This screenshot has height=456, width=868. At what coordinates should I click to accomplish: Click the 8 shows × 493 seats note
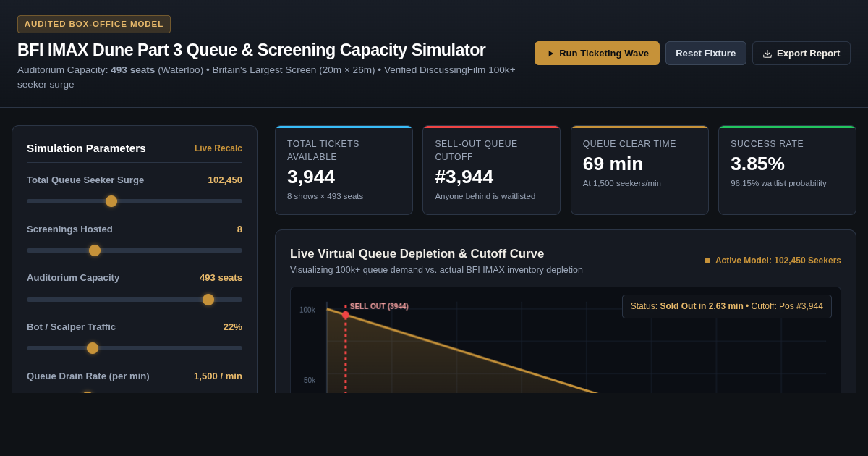[325, 196]
